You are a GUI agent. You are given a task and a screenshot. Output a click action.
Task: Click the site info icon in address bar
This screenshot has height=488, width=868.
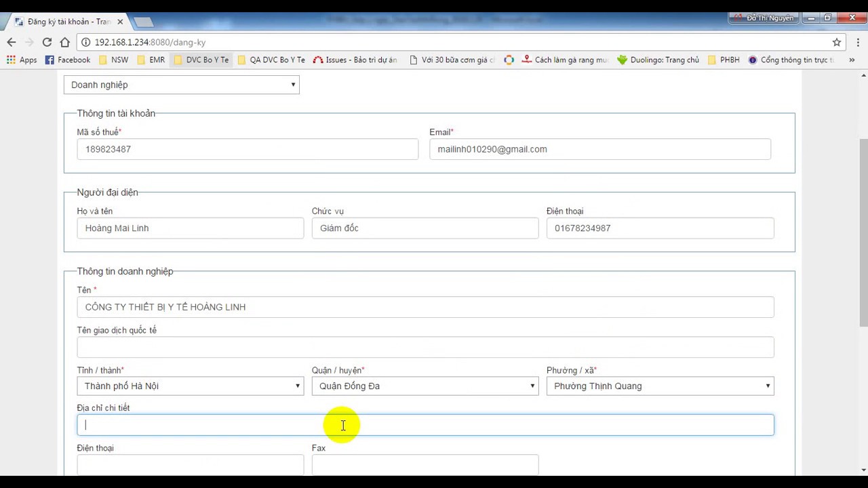(x=86, y=42)
